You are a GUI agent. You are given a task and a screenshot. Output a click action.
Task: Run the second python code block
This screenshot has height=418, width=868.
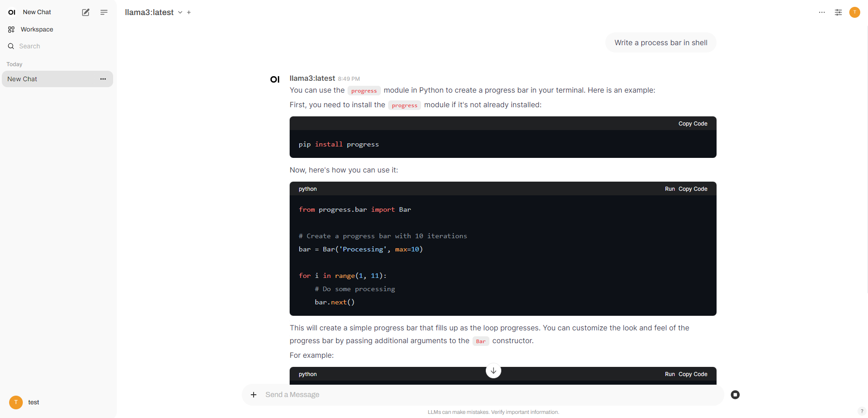coord(670,374)
